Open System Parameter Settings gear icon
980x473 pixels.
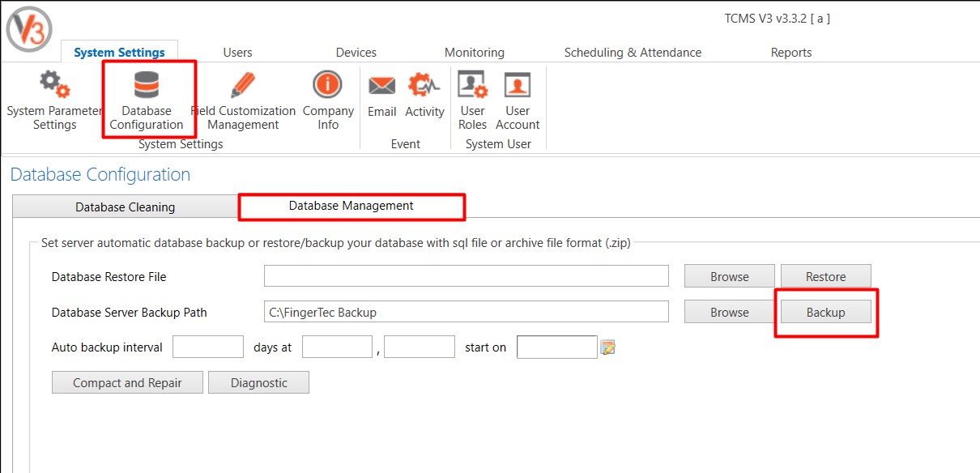(54, 84)
